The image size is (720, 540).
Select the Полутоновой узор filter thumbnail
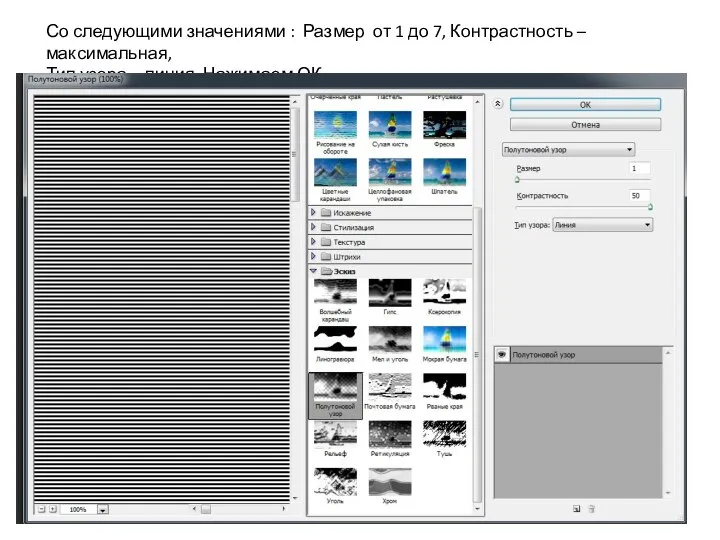pos(335,387)
